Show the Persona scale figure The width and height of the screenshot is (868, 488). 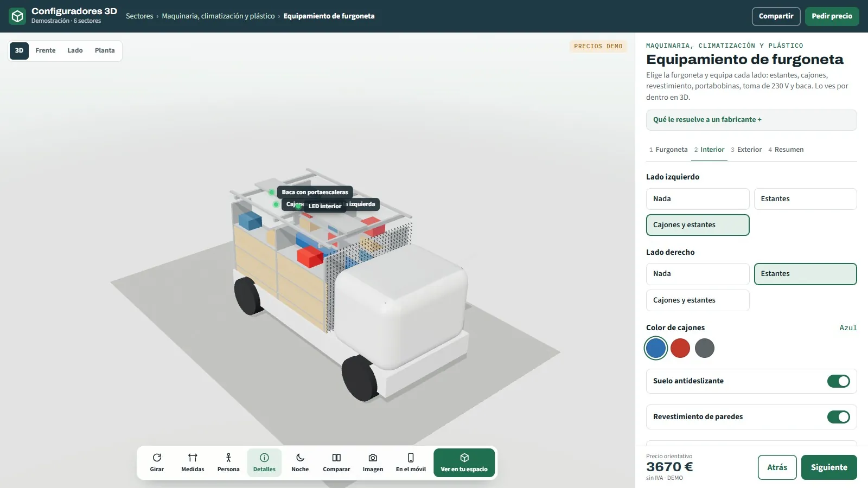point(228,463)
